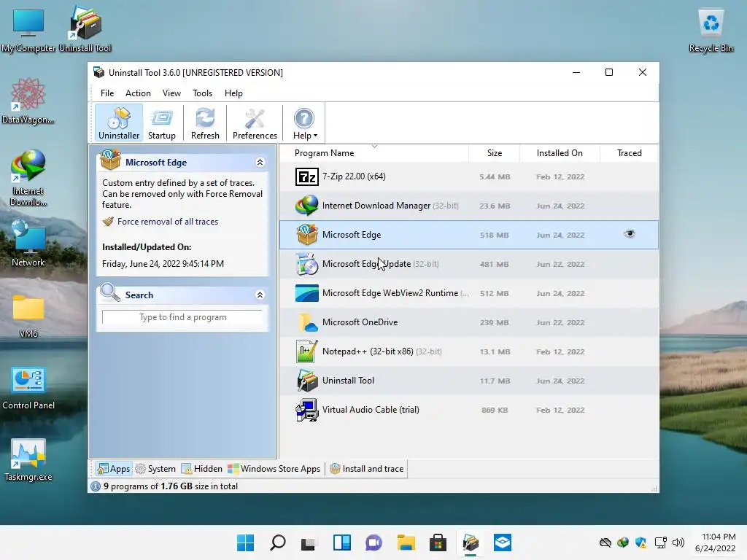The width and height of the screenshot is (747, 560).
Task: Click the 23.6 MB size value
Action: tap(495, 206)
